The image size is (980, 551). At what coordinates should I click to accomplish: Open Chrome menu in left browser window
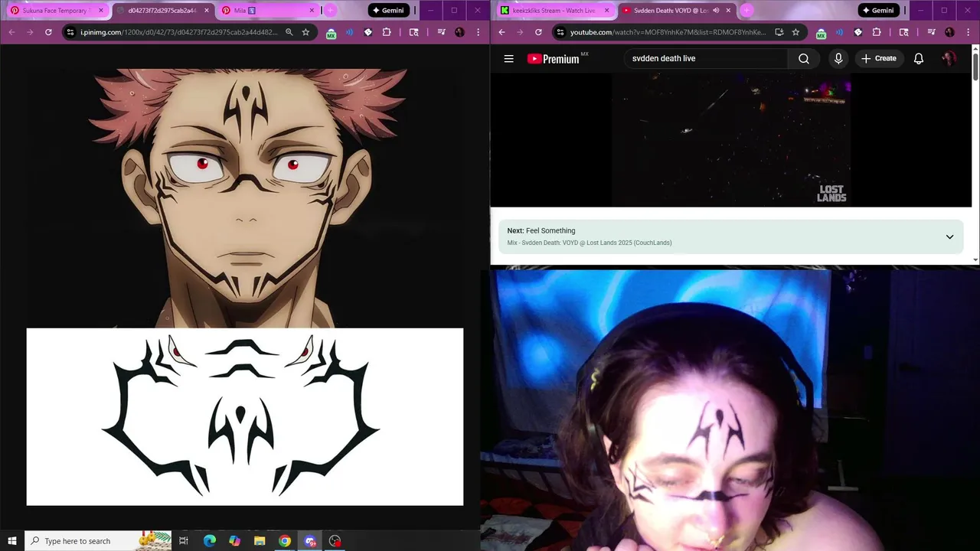click(478, 32)
